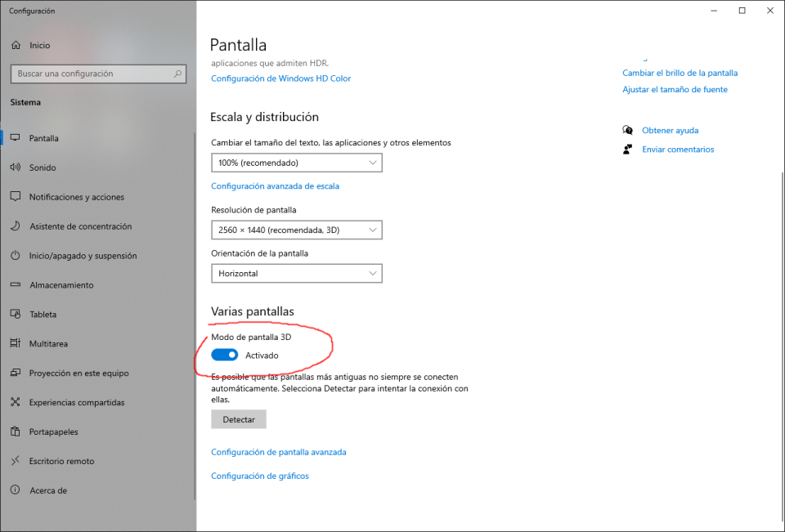Disable the Modo de pantalla 3D toggle
The width and height of the screenshot is (785, 532).
[x=224, y=355]
